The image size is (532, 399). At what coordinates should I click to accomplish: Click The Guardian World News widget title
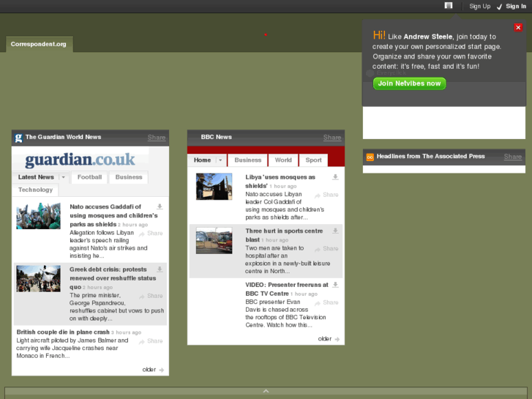pyautogui.click(x=63, y=137)
